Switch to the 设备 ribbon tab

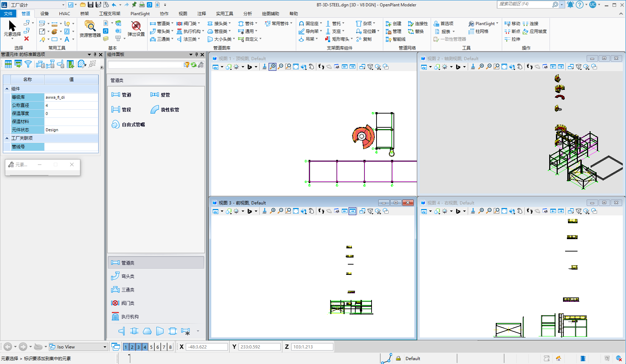45,14
